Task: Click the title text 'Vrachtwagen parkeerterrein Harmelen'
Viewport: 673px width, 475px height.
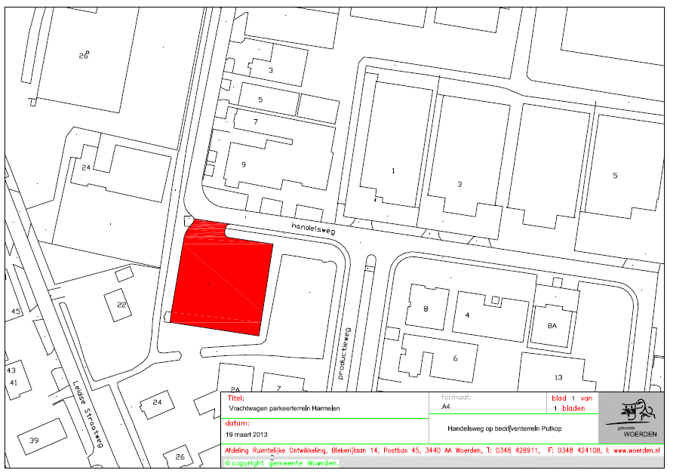Action: (x=284, y=408)
